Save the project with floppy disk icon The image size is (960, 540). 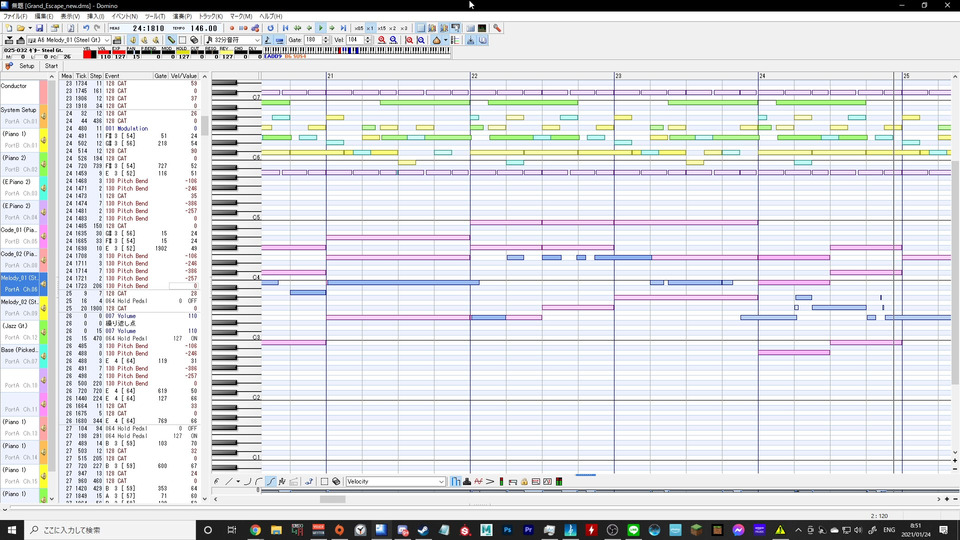point(39,28)
